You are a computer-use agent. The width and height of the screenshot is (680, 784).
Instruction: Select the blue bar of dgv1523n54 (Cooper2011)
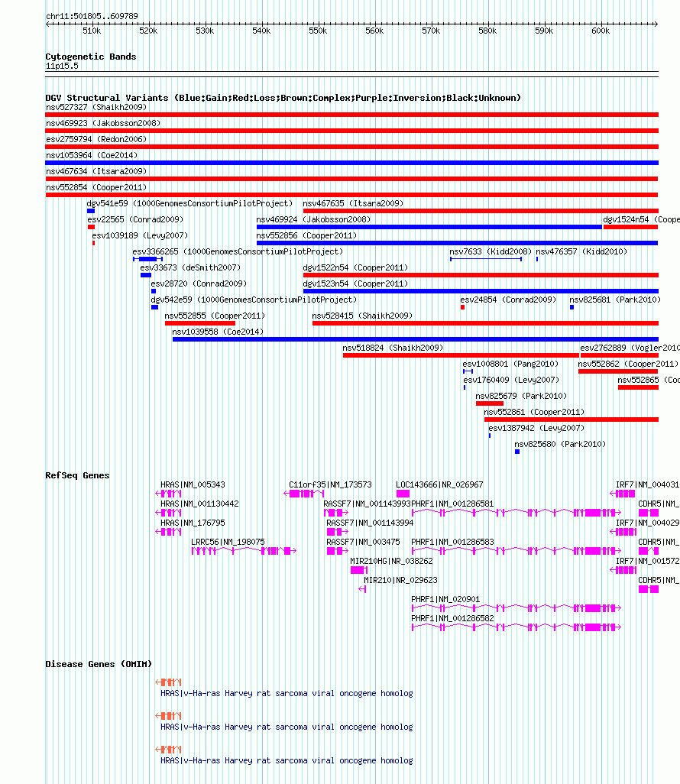(x=481, y=290)
